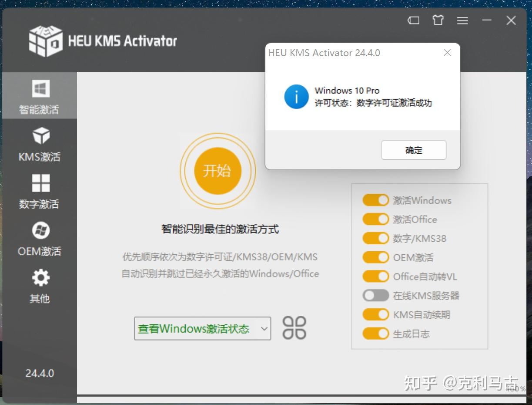Open the 其他 settings tab
The image size is (532, 405).
pos(39,286)
